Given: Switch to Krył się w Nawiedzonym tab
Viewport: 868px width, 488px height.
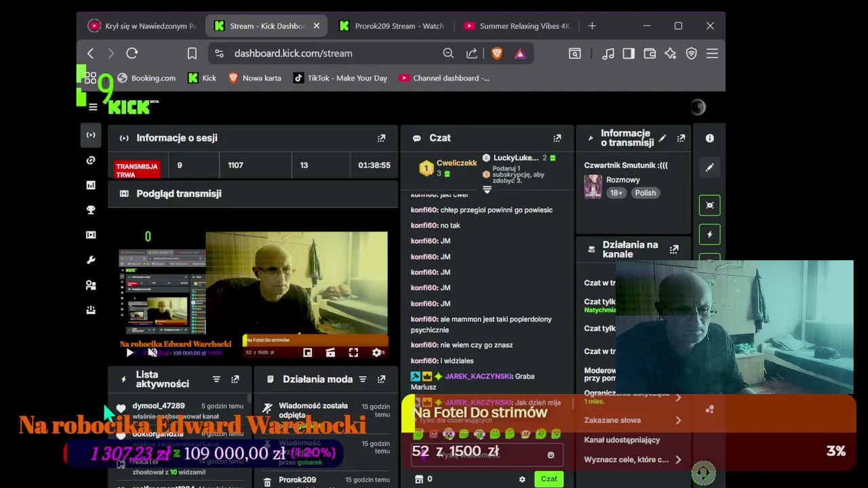Looking at the screenshot, I should click(x=142, y=26).
